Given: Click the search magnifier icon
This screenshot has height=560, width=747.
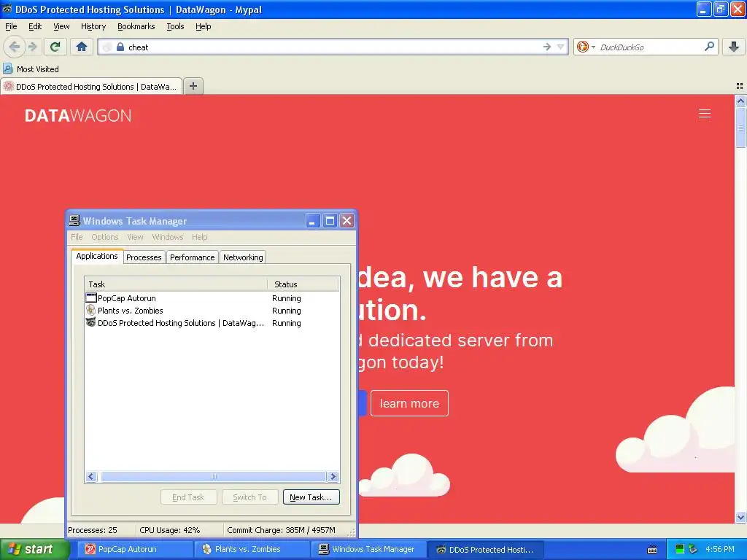Looking at the screenshot, I should pyautogui.click(x=709, y=47).
